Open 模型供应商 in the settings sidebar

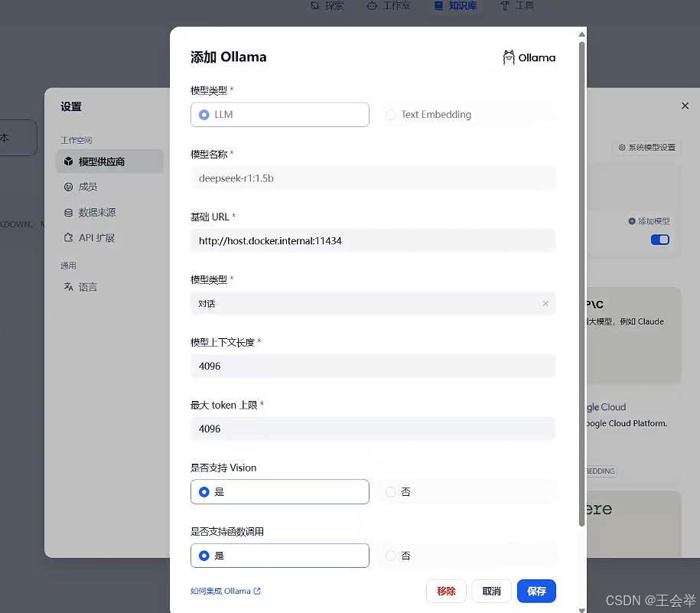point(109,161)
